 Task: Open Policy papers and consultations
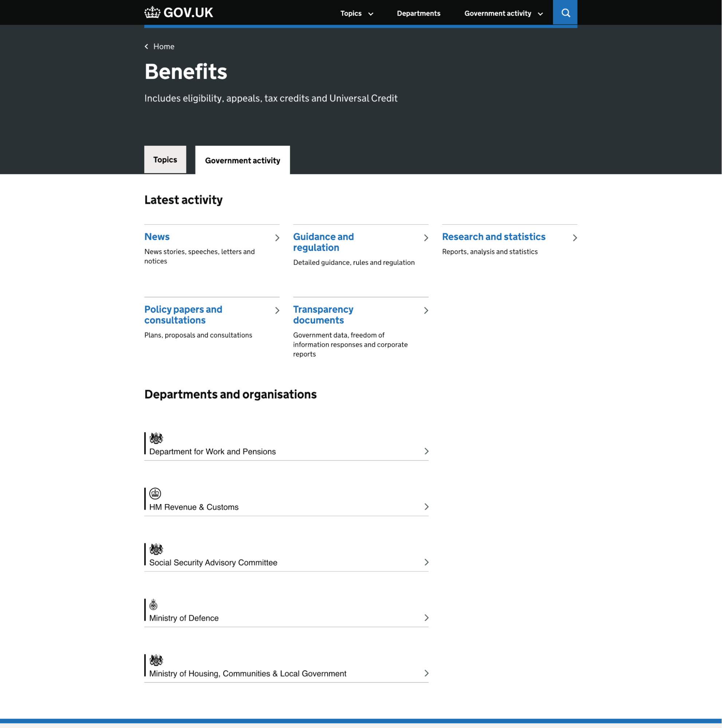[183, 315]
